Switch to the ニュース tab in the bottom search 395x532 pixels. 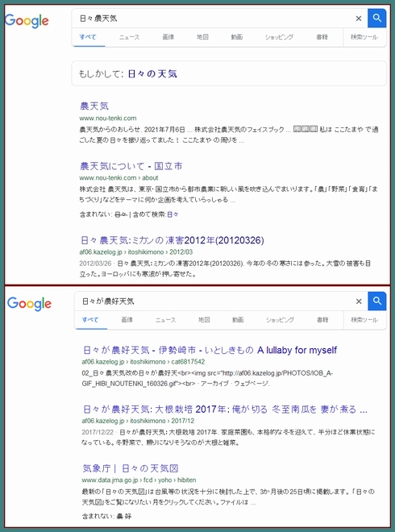[165, 320]
